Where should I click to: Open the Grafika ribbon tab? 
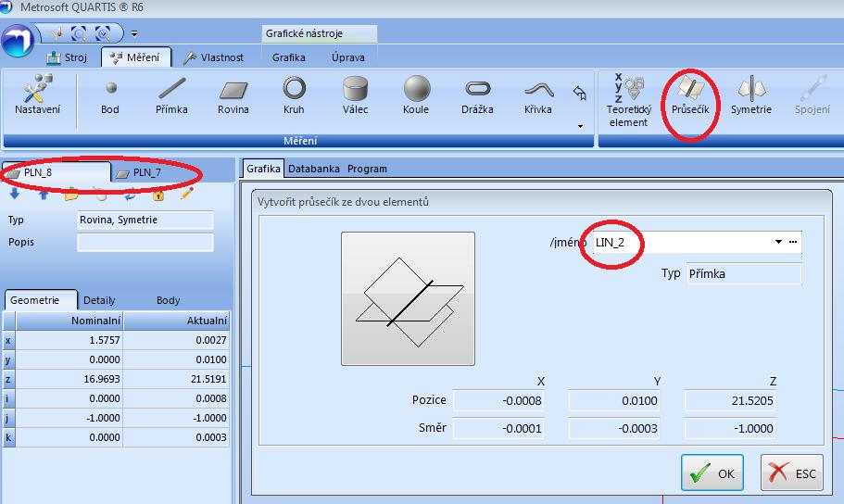(x=288, y=57)
